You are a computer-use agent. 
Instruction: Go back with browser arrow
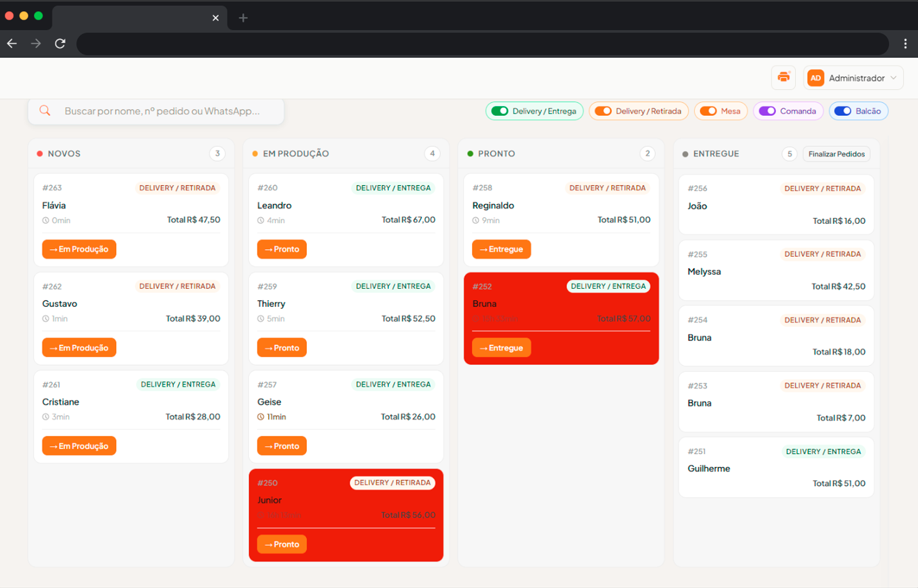click(x=12, y=44)
